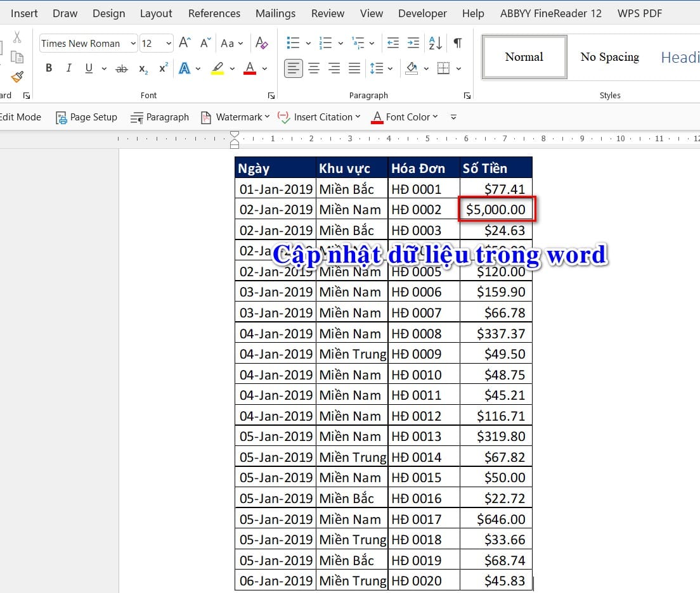The image size is (700, 593).
Task: Increase font size with grow icon
Action: click(x=185, y=43)
